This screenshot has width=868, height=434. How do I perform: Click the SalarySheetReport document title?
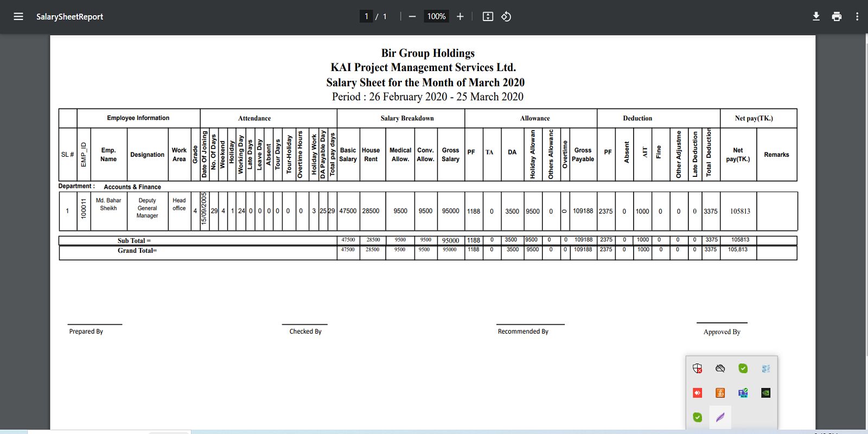69,17
